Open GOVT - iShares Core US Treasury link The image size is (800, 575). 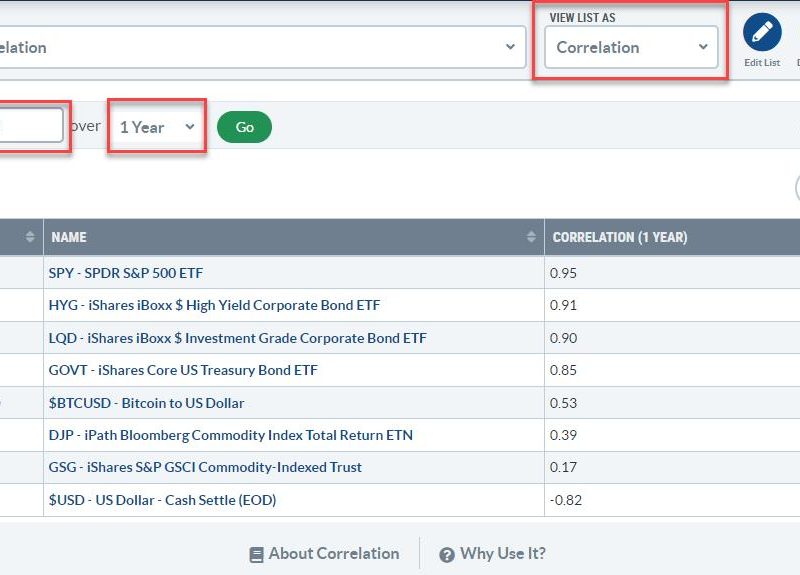pos(183,370)
